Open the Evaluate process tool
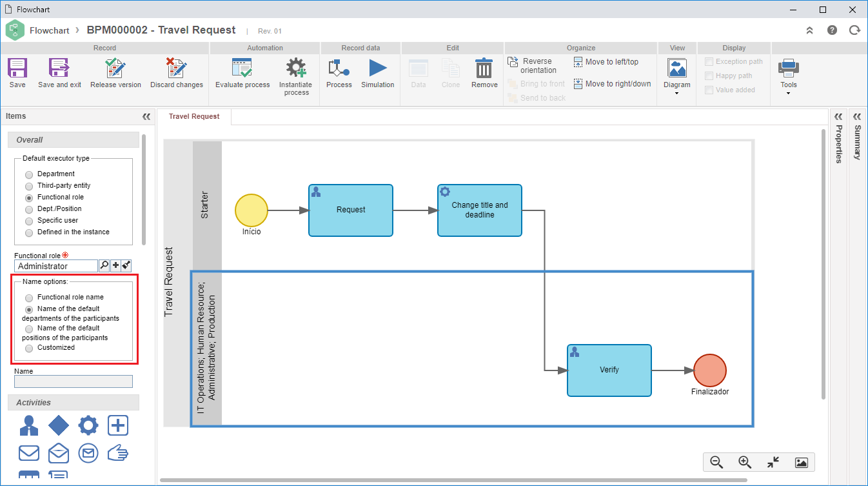 242,68
